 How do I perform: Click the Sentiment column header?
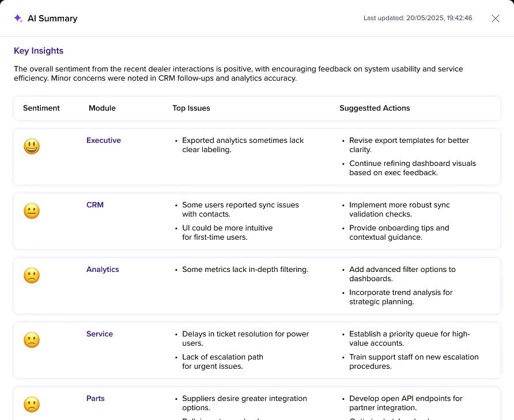(x=41, y=108)
